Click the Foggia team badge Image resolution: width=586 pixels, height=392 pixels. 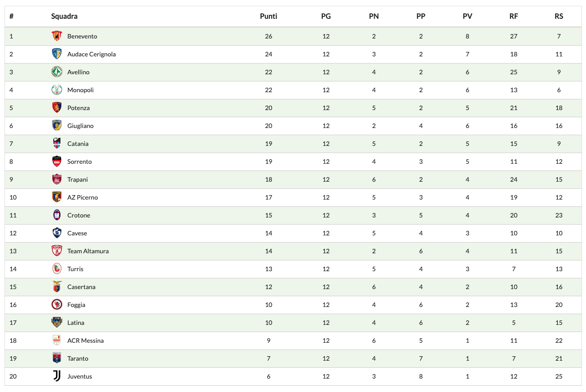[x=56, y=305]
